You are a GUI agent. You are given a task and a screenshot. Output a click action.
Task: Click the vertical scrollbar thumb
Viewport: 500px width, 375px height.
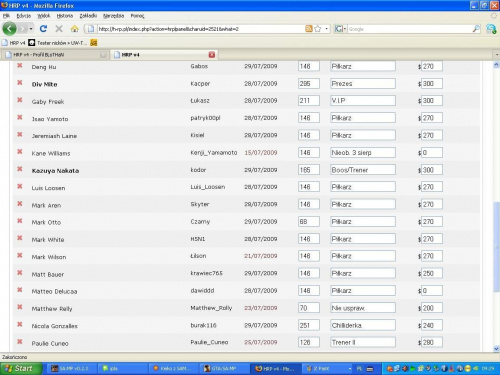coord(496,247)
